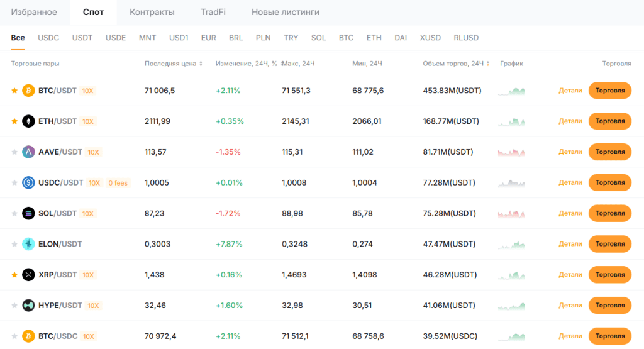The image size is (644, 349).
Task: Filter pairs by TRY
Action: (291, 38)
